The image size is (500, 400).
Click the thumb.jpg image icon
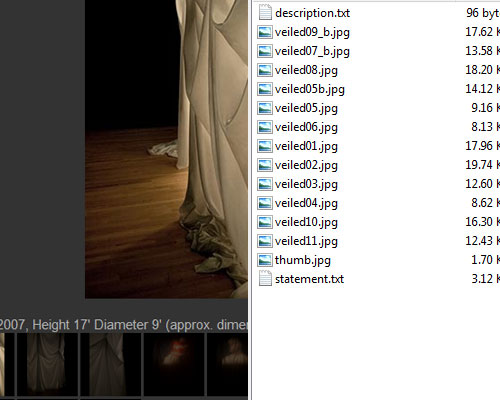coord(265,260)
